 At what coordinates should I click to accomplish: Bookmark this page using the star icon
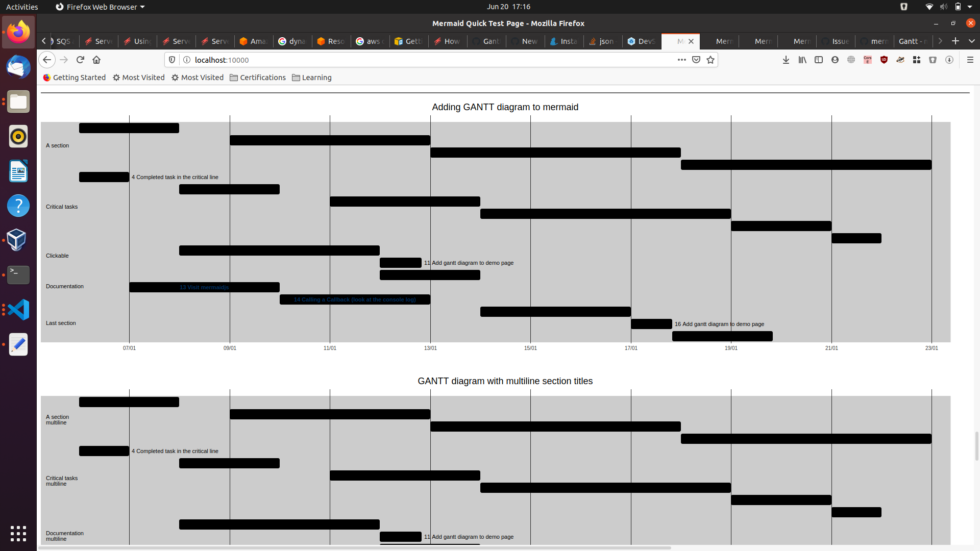[x=710, y=60]
